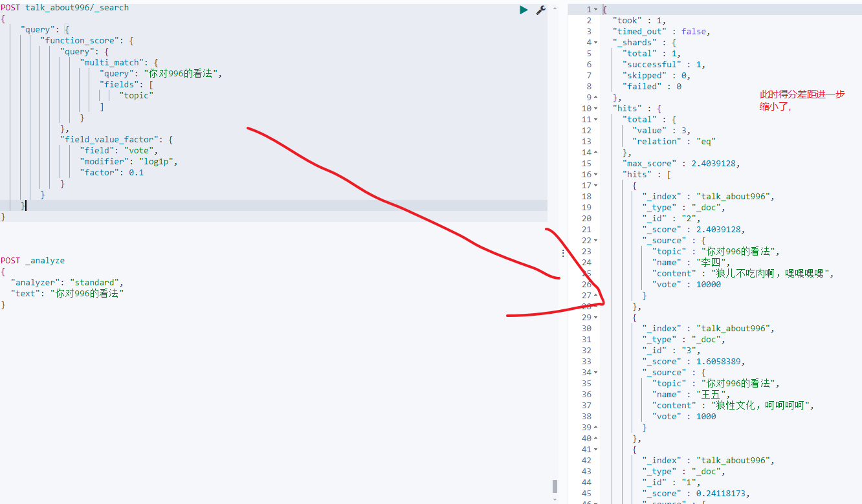Open the wrench request options menu
This screenshot has width=862, height=504.
pyautogui.click(x=541, y=10)
